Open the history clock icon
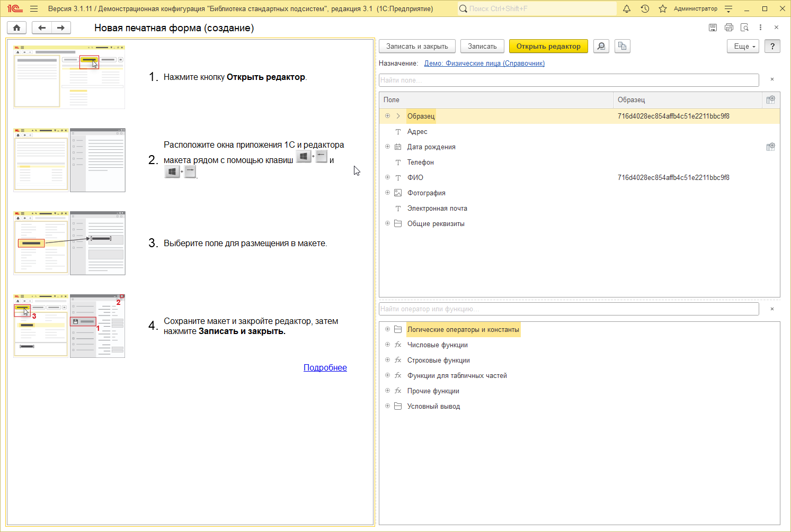Image resolution: width=791 pixels, height=532 pixels. (x=645, y=8)
